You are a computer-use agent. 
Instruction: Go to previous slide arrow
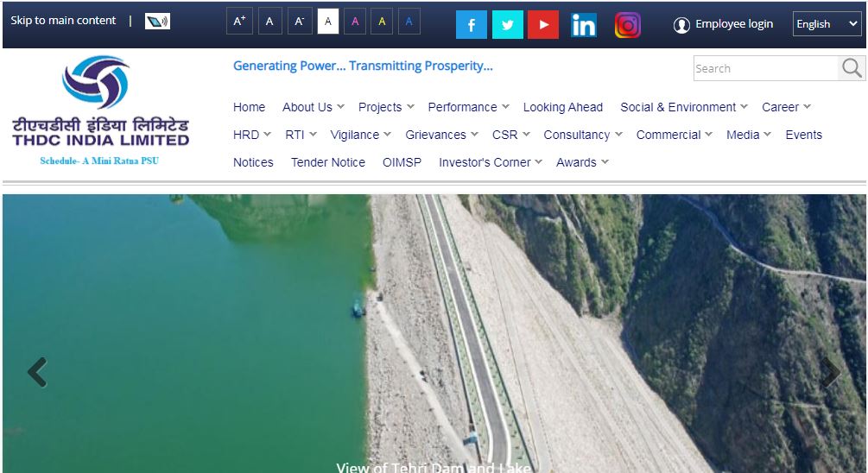coord(36,373)
